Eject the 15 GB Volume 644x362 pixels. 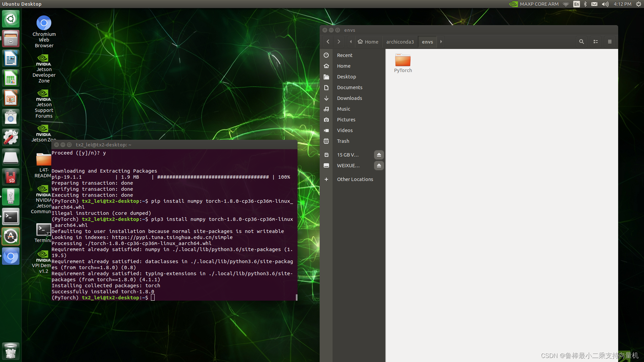pos(379,155)
